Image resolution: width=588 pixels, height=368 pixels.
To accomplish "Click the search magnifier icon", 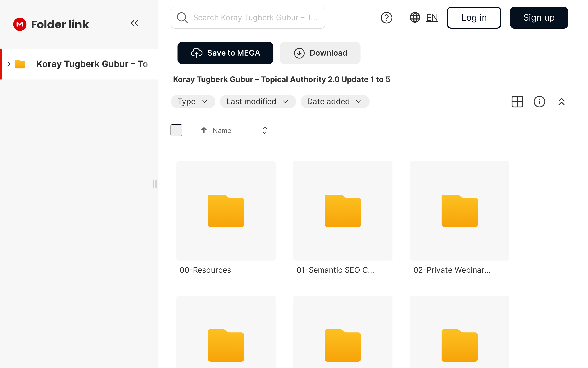I will (x=182, y=17).
